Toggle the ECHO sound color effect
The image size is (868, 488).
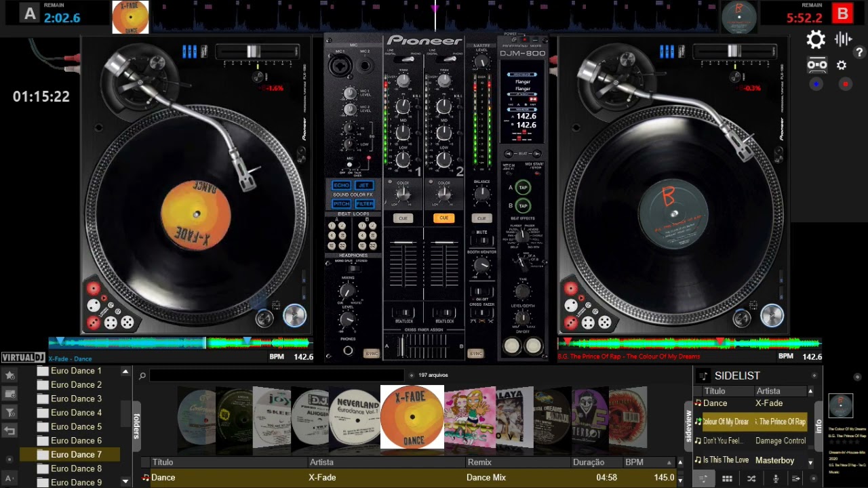tap(341, 185)
